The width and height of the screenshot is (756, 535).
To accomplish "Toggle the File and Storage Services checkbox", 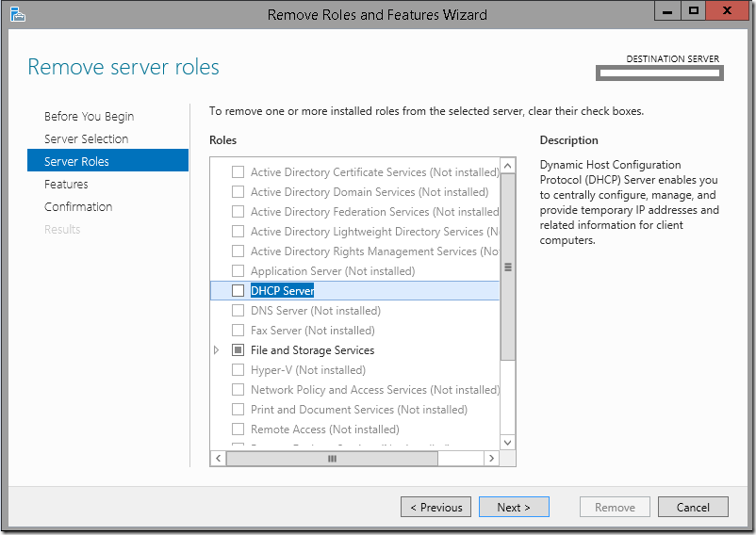I will (238, 350).
